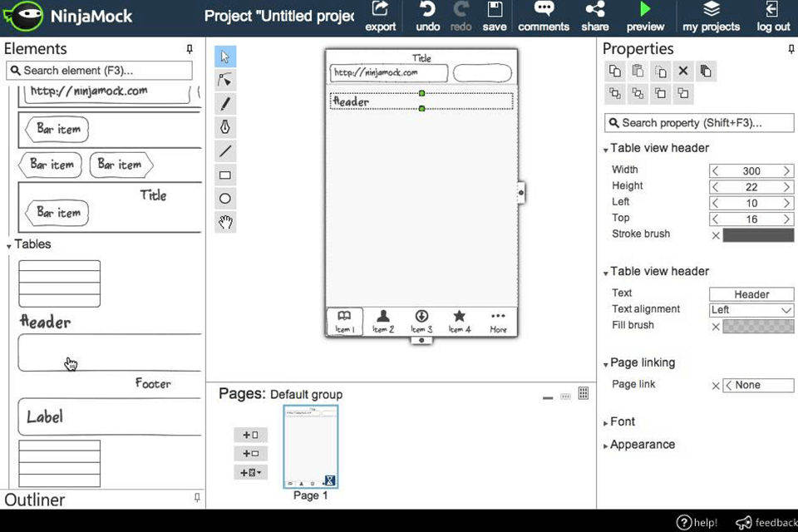Click the Stroke brush color swatch
Screen dimensions: 798x532
coord(758,235)
